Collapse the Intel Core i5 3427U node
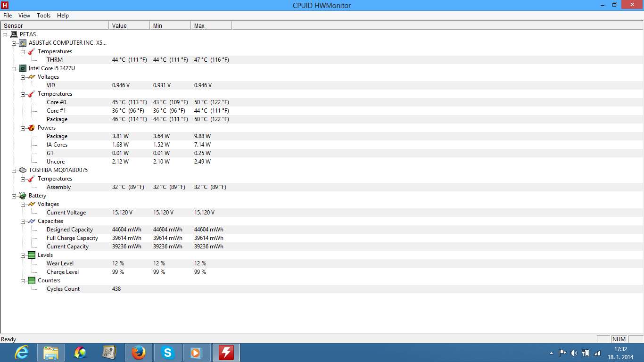The image size is (644, 362). pos(14,68)
